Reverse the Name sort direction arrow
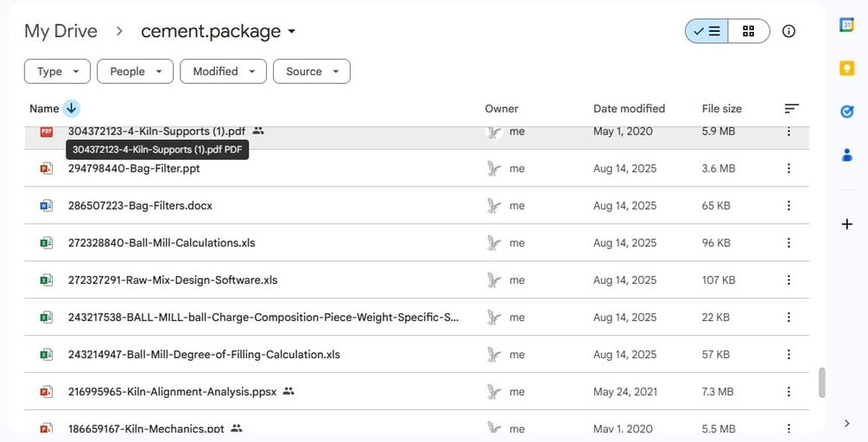Screen dimensions: 868x442 72,109
